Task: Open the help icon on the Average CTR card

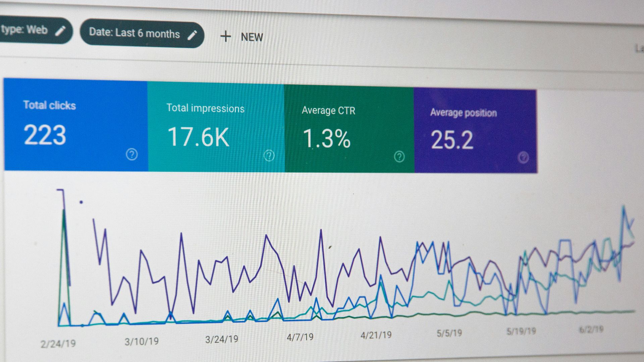Action: tap(399, 156)
